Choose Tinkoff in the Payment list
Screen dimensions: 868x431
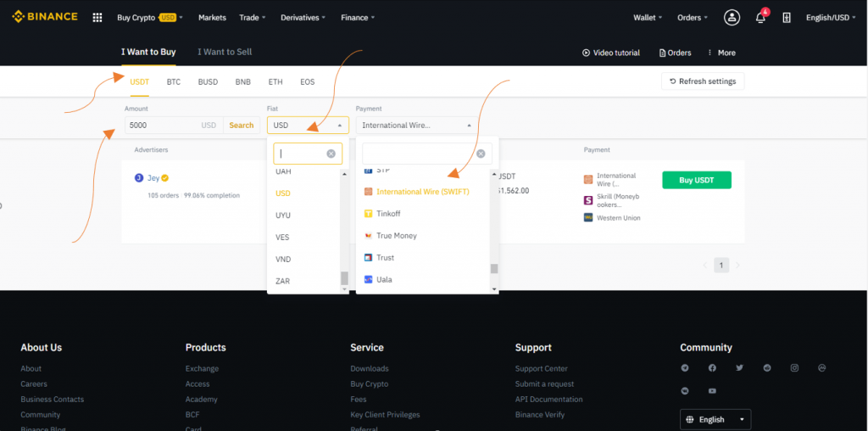[x=388, y=213]
